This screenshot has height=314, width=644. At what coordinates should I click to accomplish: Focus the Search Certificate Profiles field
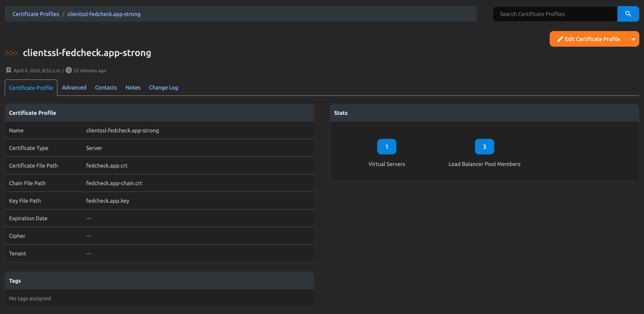[x=555, y=14]
